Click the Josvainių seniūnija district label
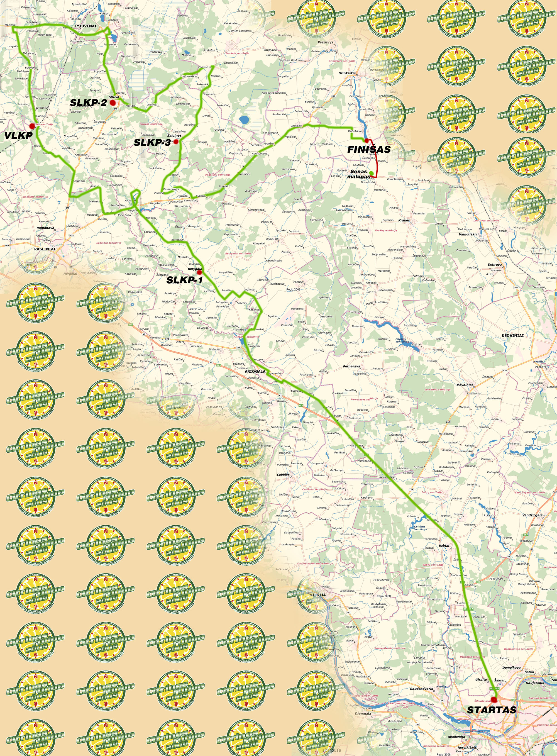Screen dimensions: 557x756 (437, 389)
